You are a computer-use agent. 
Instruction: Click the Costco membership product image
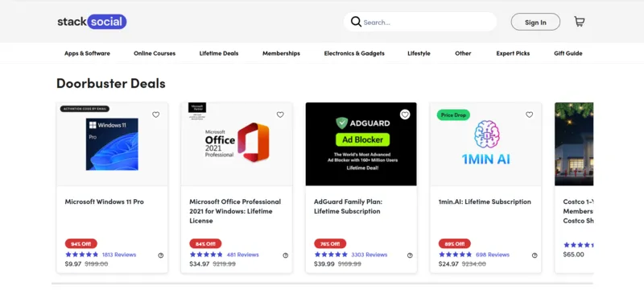coord(574,144)
